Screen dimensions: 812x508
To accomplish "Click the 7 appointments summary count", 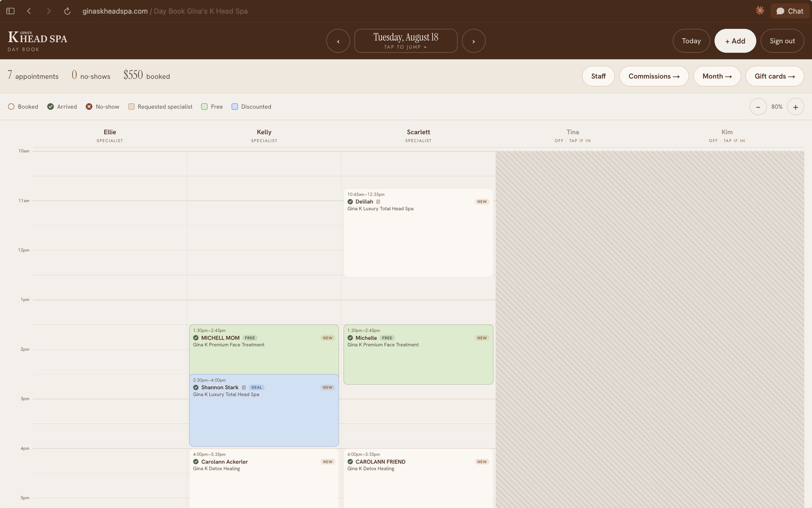I will 33,75.
